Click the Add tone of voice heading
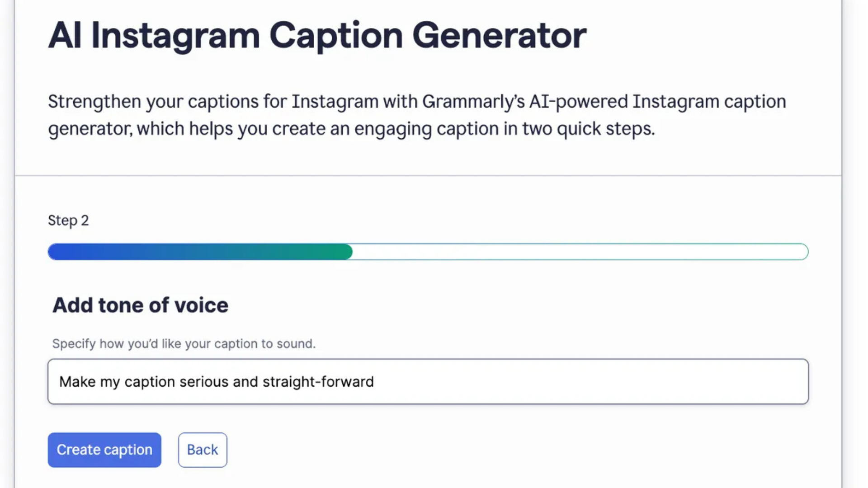The height and width of the screenshot is (488, 868). pos(140,305)
